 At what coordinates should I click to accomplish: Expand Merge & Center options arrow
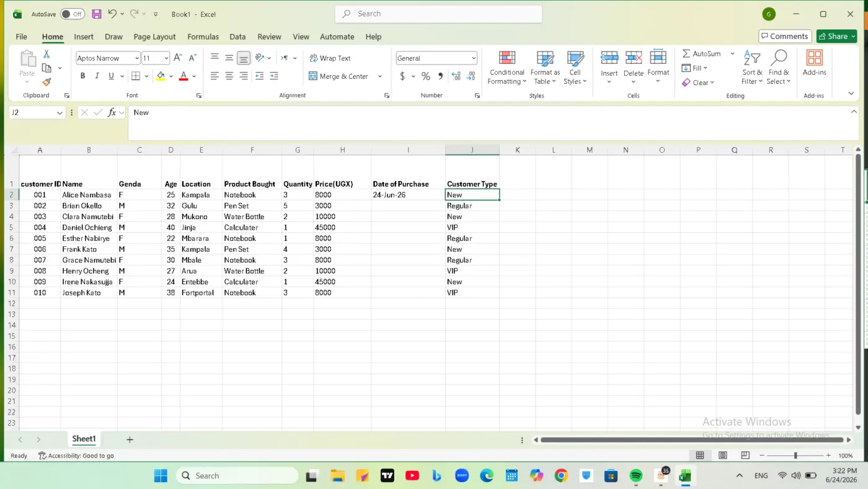coord(379,76)
